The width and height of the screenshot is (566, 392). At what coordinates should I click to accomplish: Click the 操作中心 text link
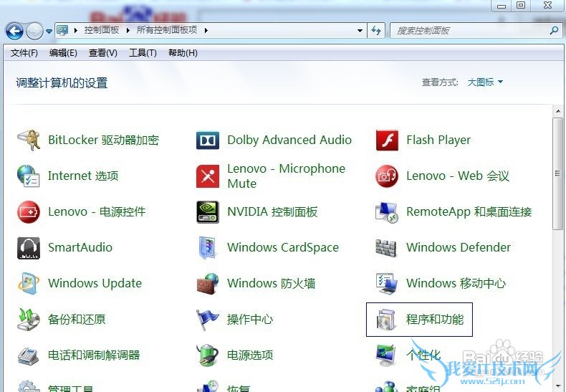pyautogui.click(x=250, y=320)
